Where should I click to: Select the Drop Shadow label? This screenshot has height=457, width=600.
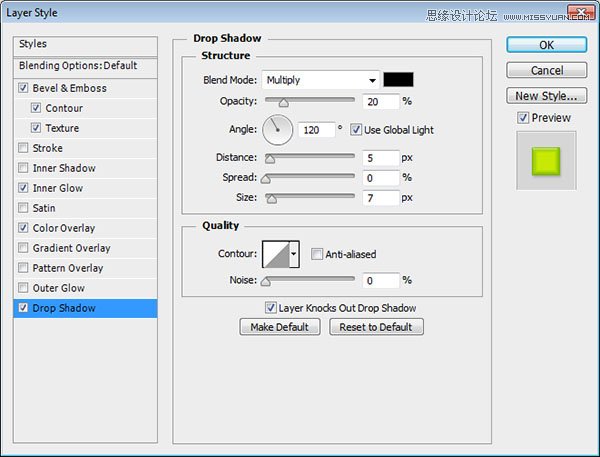coord(64,308)
